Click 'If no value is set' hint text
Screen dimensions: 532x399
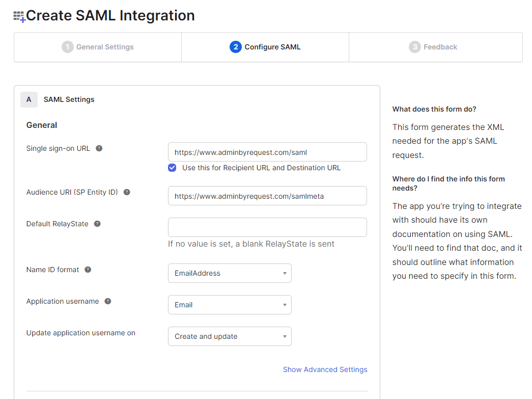(251, 244)
